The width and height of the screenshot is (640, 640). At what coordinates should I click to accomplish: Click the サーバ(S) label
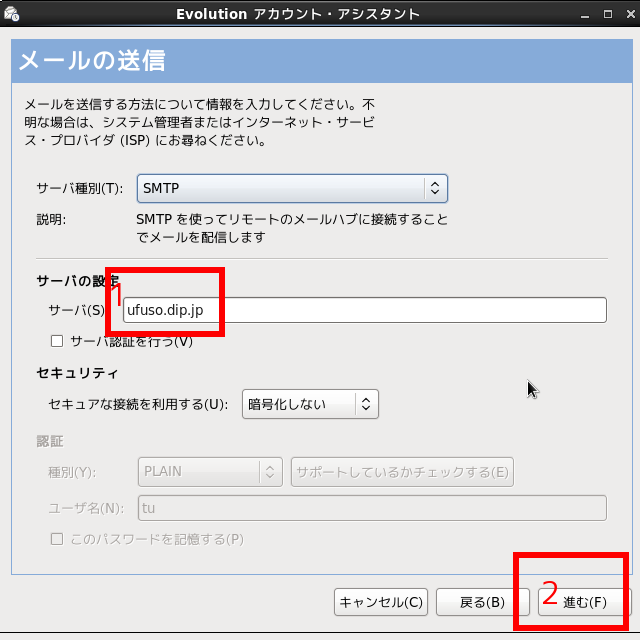(x=76, y=310)
